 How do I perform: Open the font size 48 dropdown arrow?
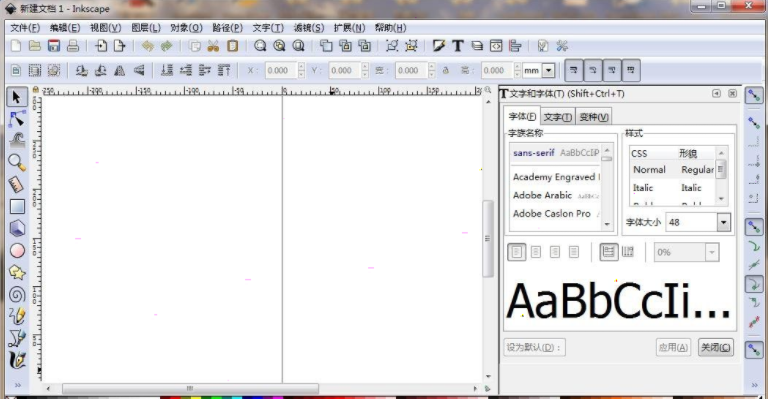(x=724, y=222)
